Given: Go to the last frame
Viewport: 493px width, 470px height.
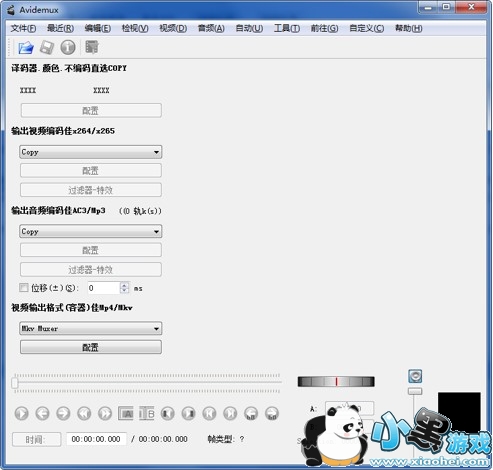Looking at the screenshot, I should 230,414.
